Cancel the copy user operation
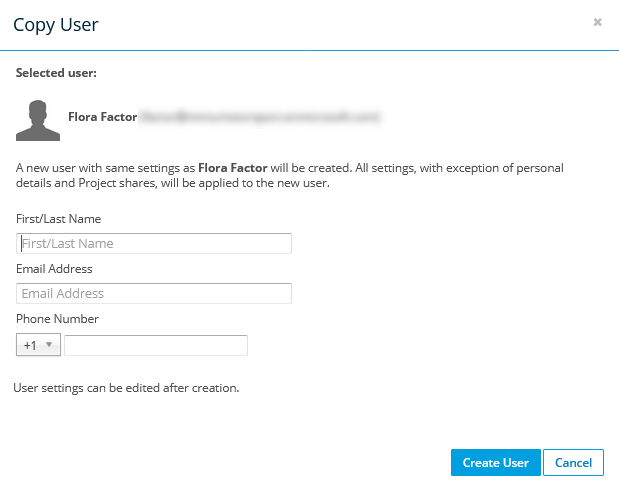The image size is (619, 493). coord(574,463)
